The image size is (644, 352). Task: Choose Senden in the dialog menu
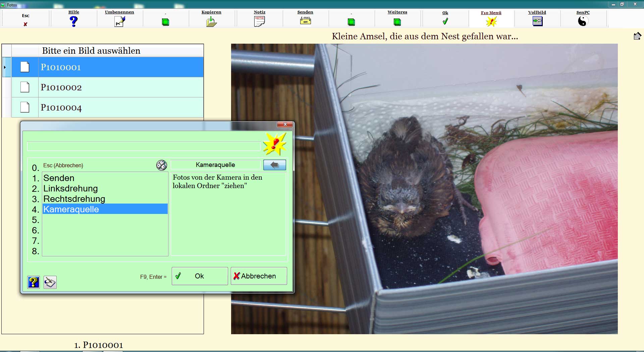pyautogui.click(x=59, y=178)
